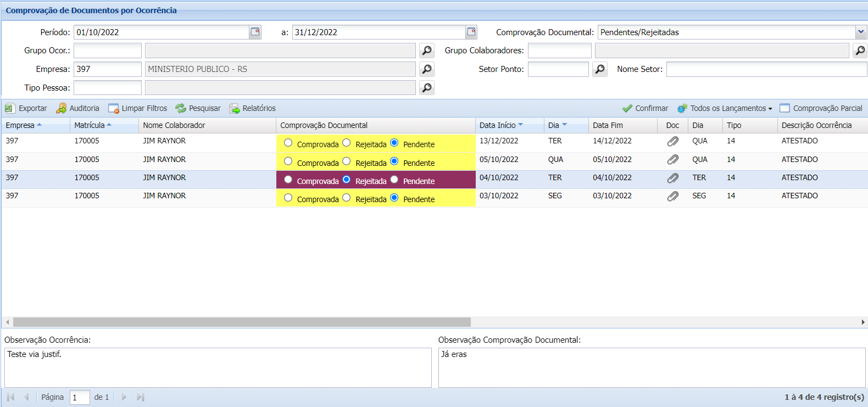Click Grupo Ocor. search magnifier icon
This screenshot has height=407, width=868.
[427, 51]
